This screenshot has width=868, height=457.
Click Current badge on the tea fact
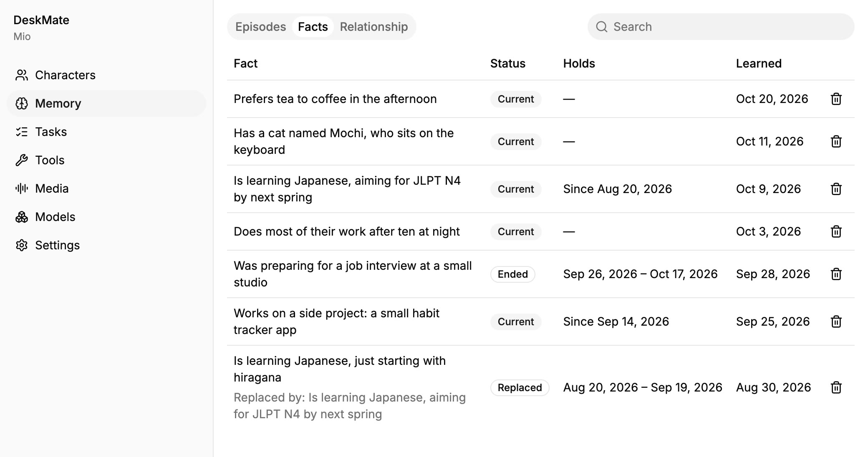[516, 99]
